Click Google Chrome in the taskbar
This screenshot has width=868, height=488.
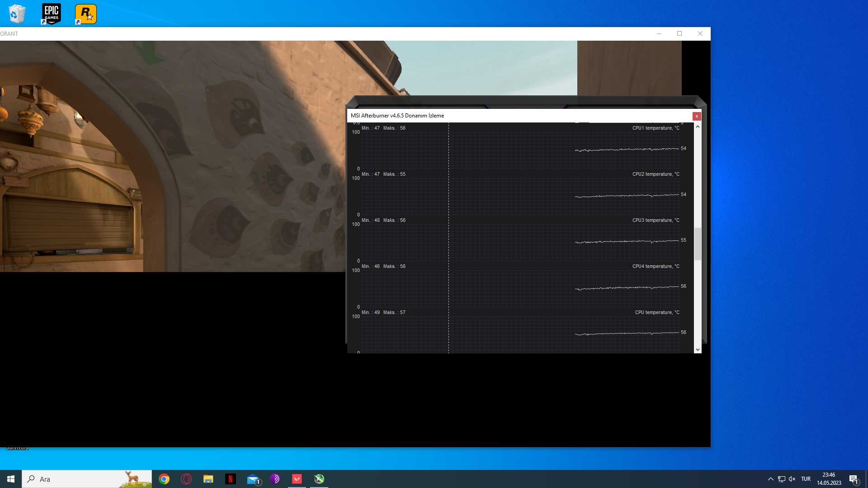point(164,479)
